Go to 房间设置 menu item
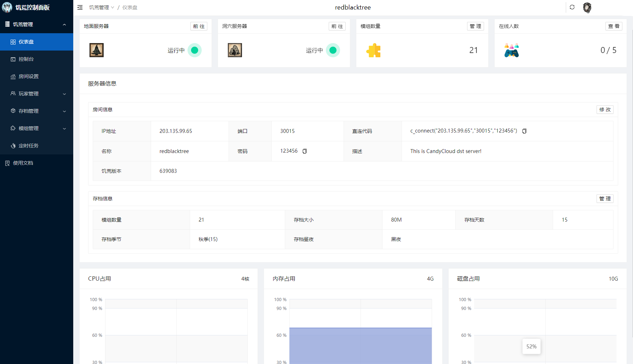The image size is (633, 364). (x=29, y=76)
